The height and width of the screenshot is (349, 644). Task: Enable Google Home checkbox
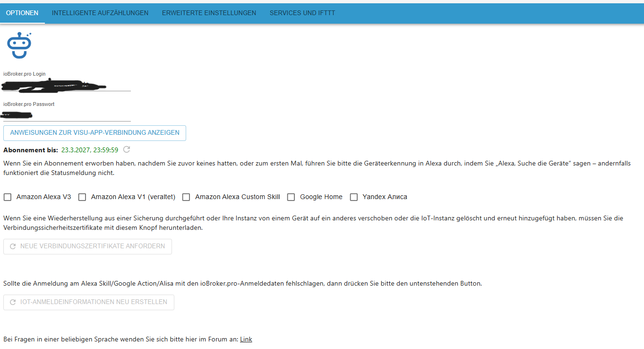pyautogui.click(x=291, y=197)
